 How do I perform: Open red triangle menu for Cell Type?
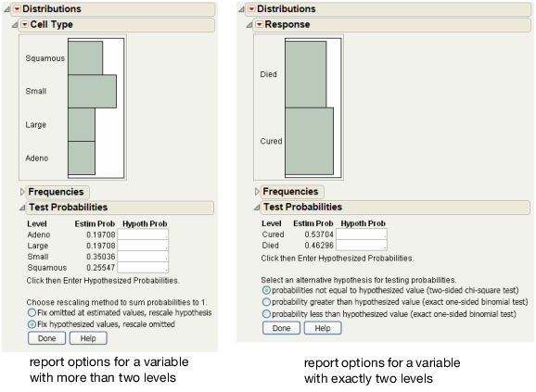25,25
